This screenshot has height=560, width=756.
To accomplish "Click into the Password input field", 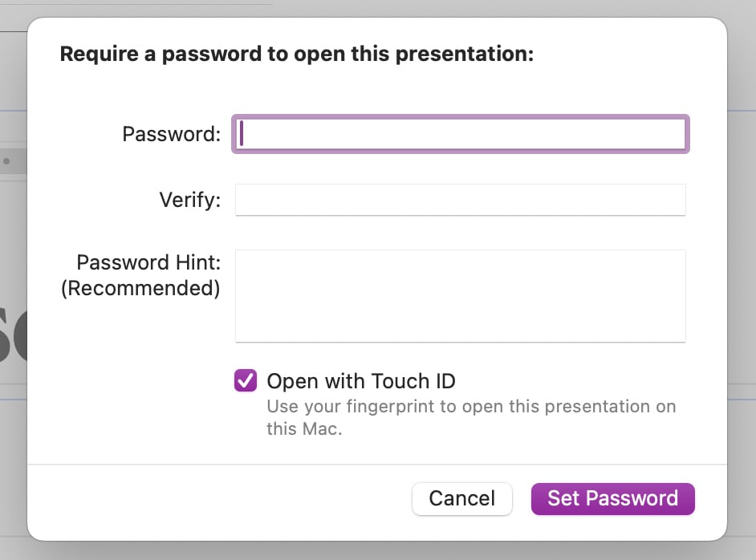I will tap(461, 134).
